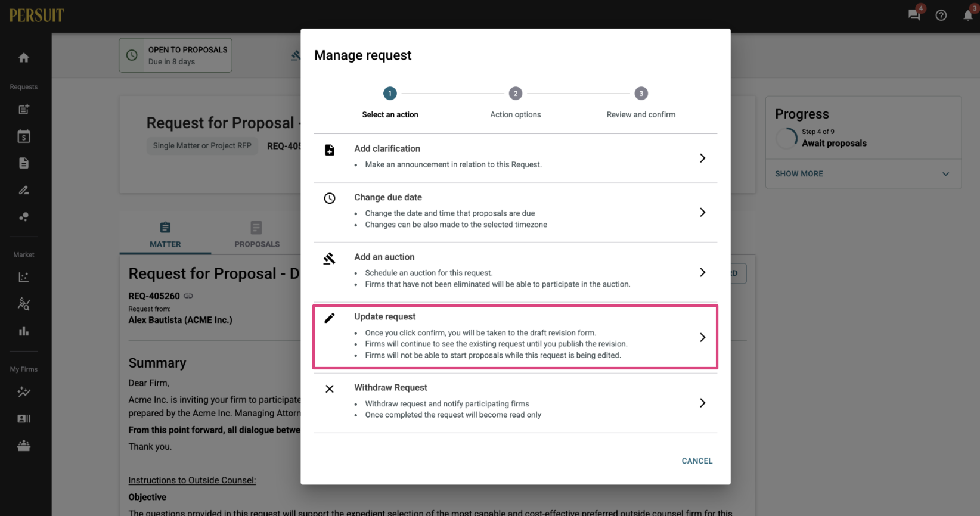The image size is (980, 516).
Task: Click the PERSUIT logo
Action: click(36, 15)
